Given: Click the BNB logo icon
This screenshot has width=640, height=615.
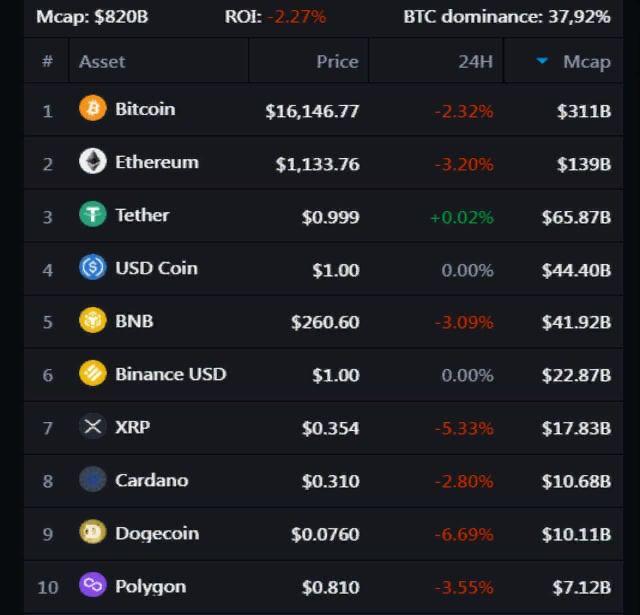Looking at the screenshot, I should click(x=93, y=321).
